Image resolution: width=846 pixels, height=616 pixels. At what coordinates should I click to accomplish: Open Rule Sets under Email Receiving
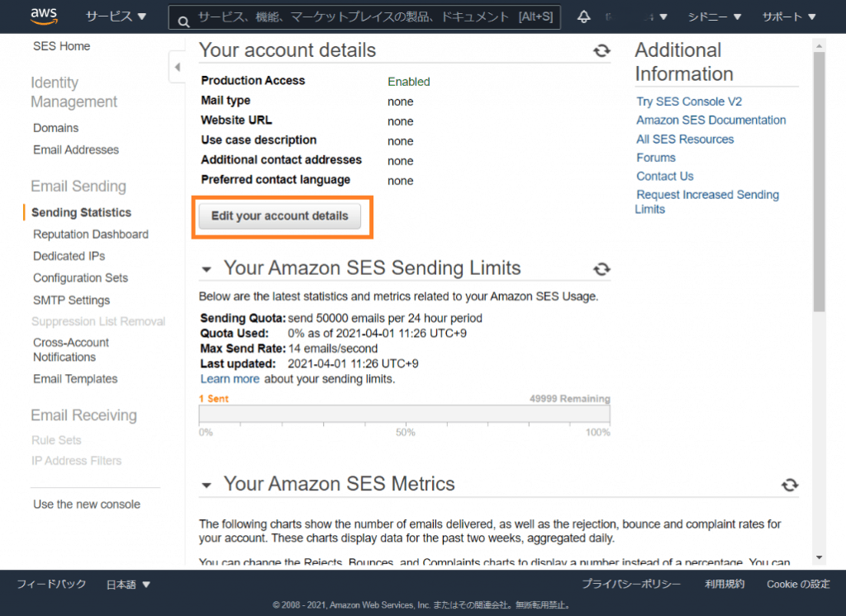[56, 440]
